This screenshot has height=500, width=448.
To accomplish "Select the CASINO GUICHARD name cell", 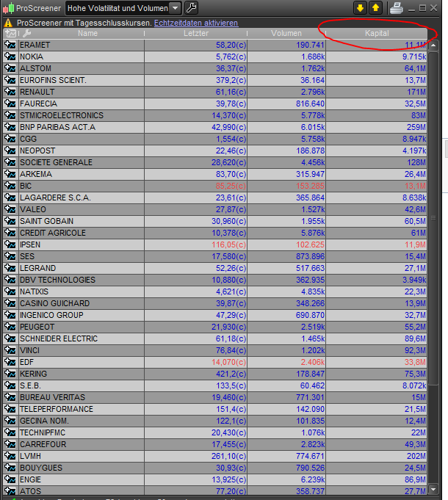I will 82,303.
